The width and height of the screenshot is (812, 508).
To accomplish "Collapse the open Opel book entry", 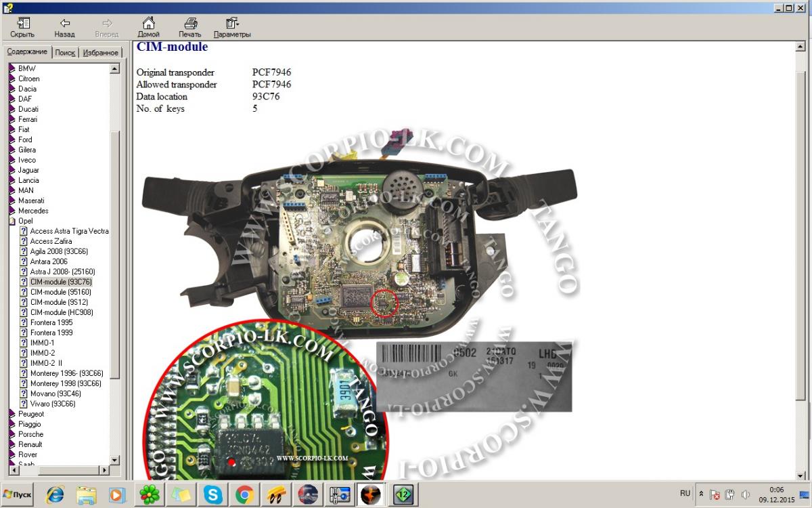I will pos(25,221).
